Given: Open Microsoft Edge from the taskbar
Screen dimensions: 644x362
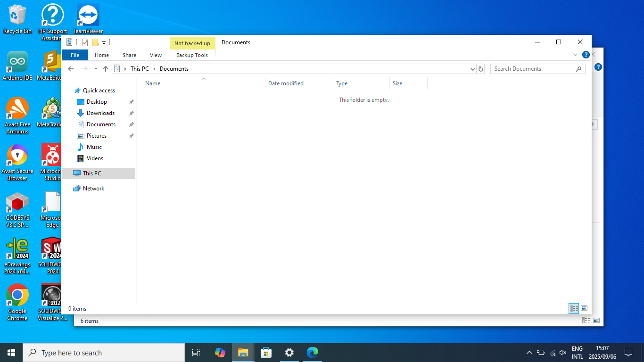Looking at the screenshot, I should [312, 352].
